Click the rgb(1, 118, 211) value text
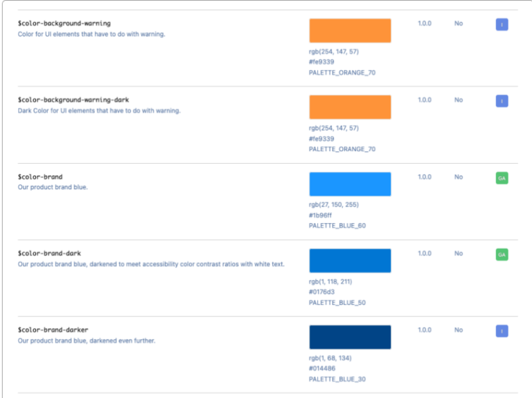Screen dimensions: 532x398 (330, 282)
